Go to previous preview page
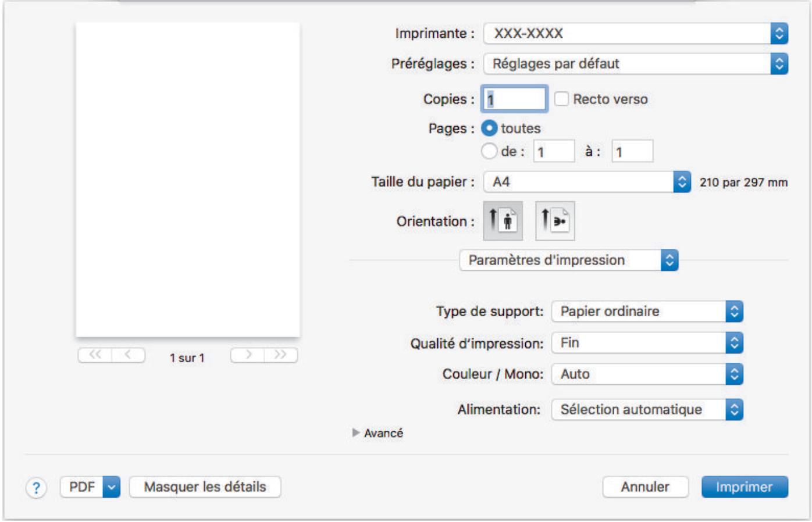 pyautogui.click(x=128, y=355)
